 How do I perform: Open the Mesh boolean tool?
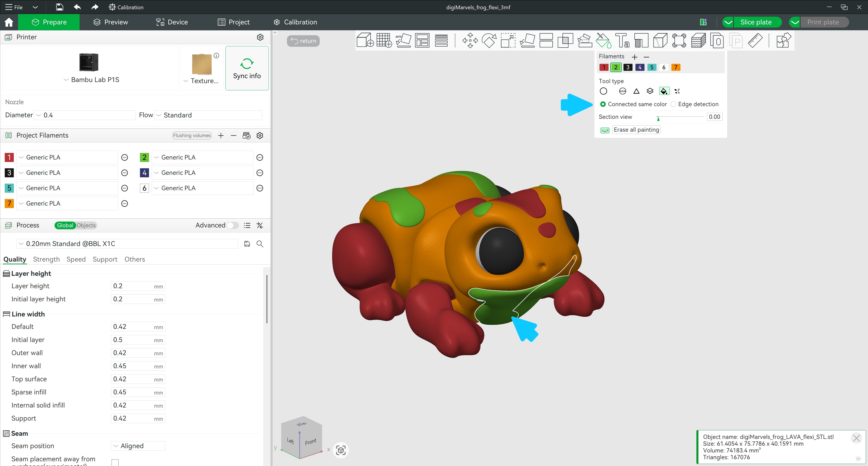pyautogui.click(x=565, y=40)
